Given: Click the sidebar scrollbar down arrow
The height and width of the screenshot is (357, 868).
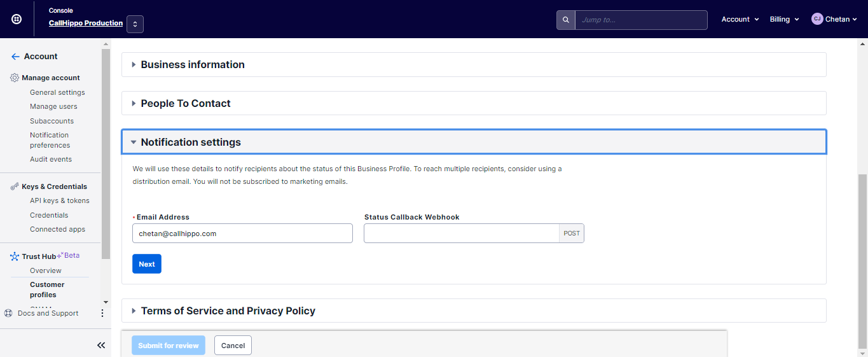Looking at the screenshot, I should [106, 302].
